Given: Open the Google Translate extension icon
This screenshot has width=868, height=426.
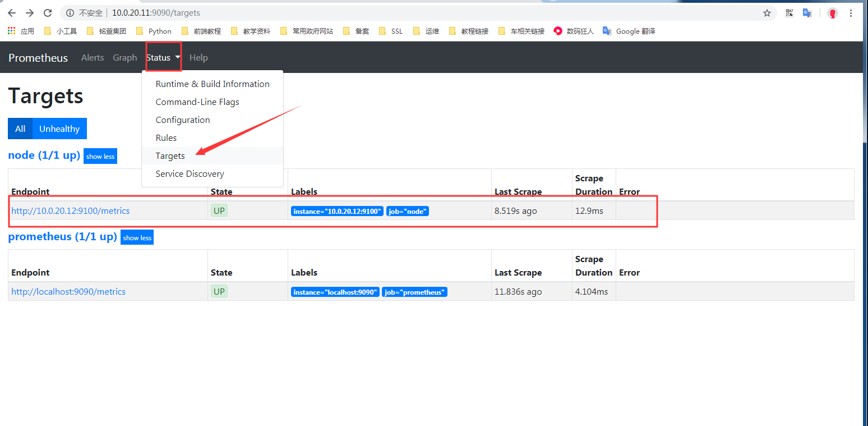Looking at the screenshot, I should click(807, 13).
